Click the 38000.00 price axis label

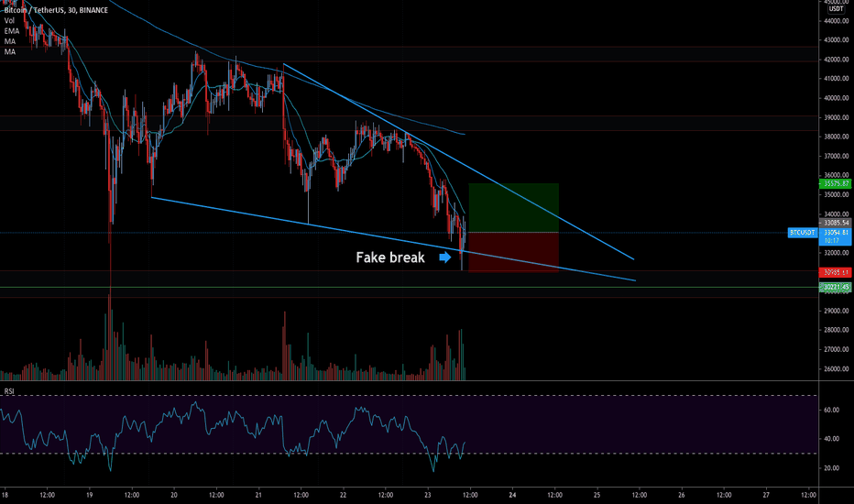[x=836, y=137]
